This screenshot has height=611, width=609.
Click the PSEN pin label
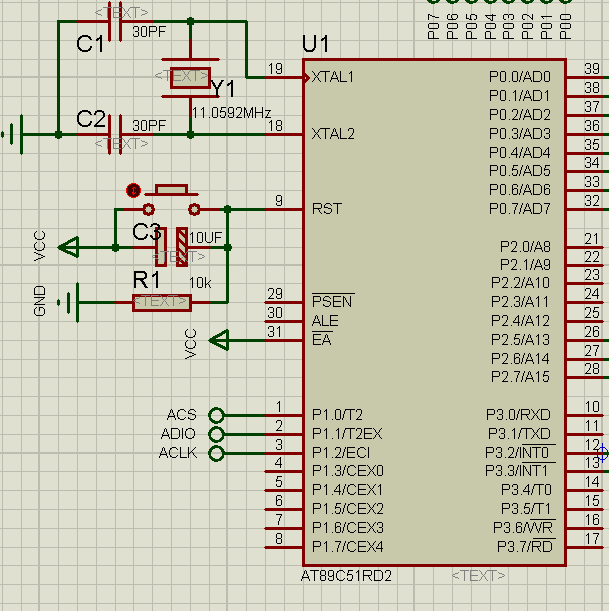[332, 301]
